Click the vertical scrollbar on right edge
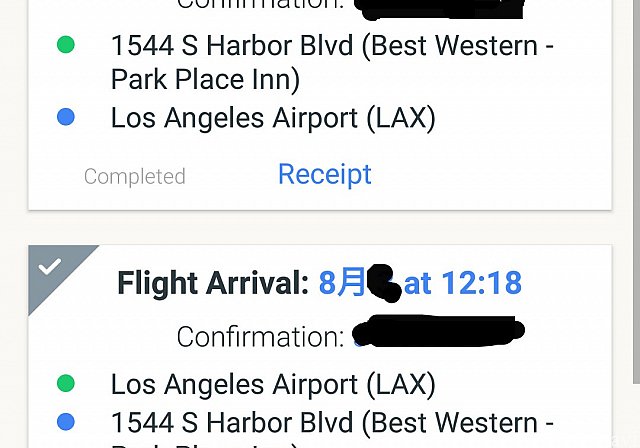The width and height of the screenshot is (640, 448). (x=636, y=192)
